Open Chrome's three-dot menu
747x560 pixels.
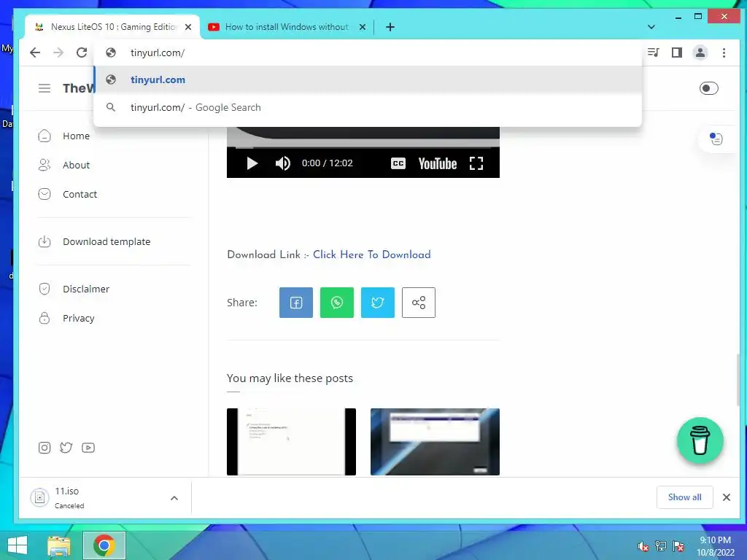click(724, 52)
